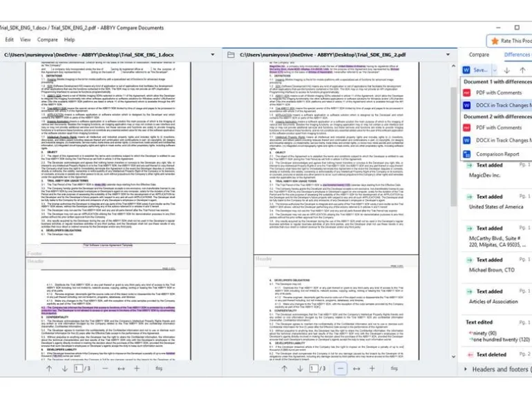Screen dimensions: 532x399
Task: Go to previous page in right document
Action: tap(285, 369)
